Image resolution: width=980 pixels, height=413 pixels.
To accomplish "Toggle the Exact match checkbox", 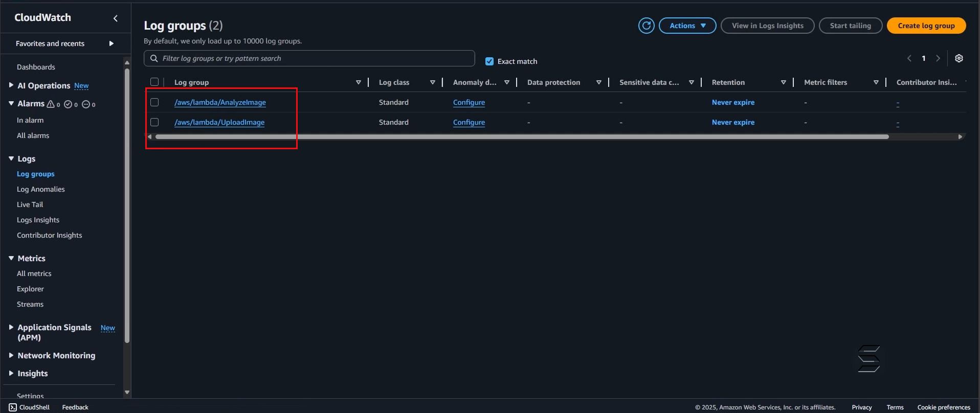I will pos(489,61).
